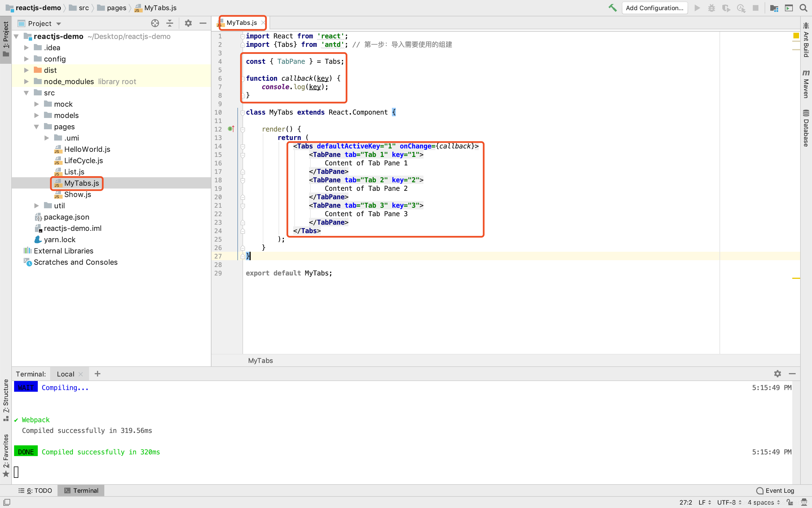Screen dimensions: 812x508
Task: Select Show.js in the project tree
Action: click(x=73, y=194)
